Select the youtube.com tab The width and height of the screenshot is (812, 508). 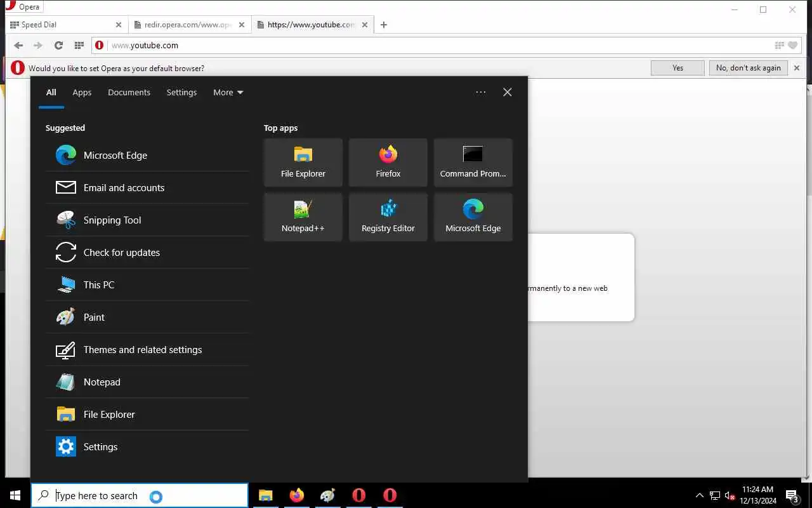(x=311, y=25)
